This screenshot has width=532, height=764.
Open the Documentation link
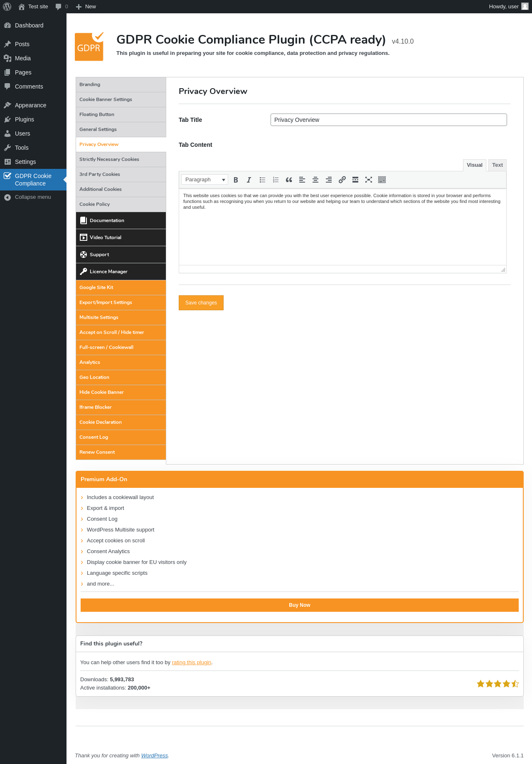coord(121,220)
